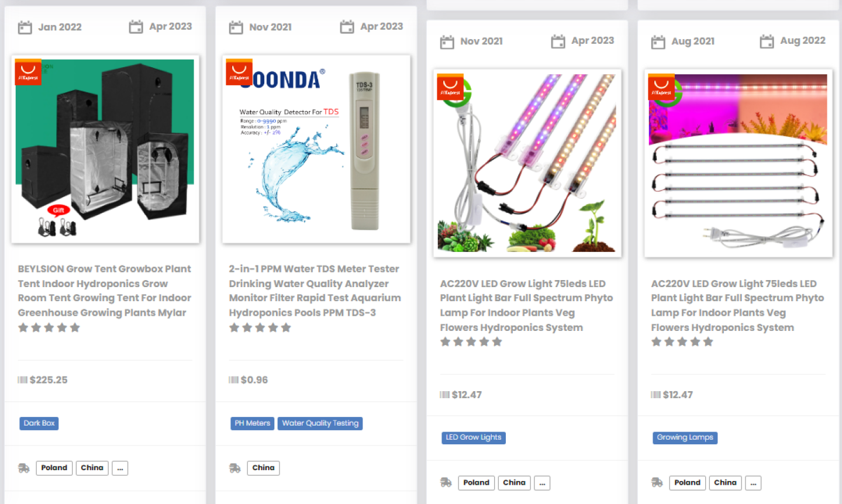Select the Dark Box category tag
842x504 pixels.
(x=39, y=423)
